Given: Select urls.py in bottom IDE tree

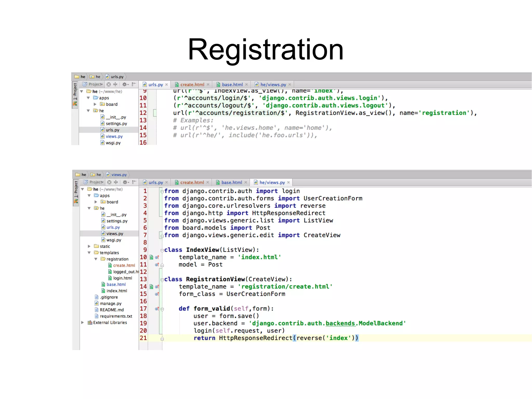Looking at the screenshot, I should pyautogui.click(x=111, y=227).
